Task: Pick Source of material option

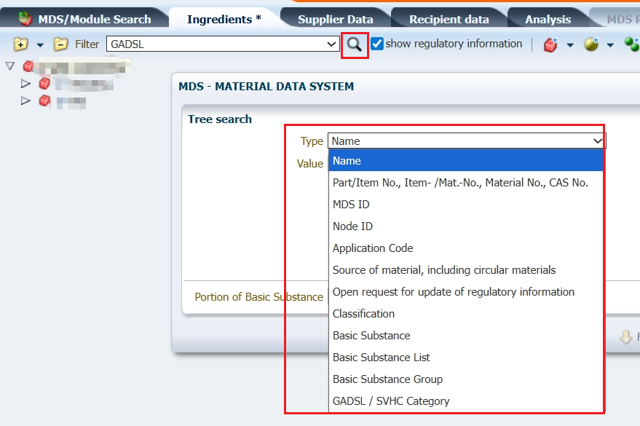Action: (466, 270)
